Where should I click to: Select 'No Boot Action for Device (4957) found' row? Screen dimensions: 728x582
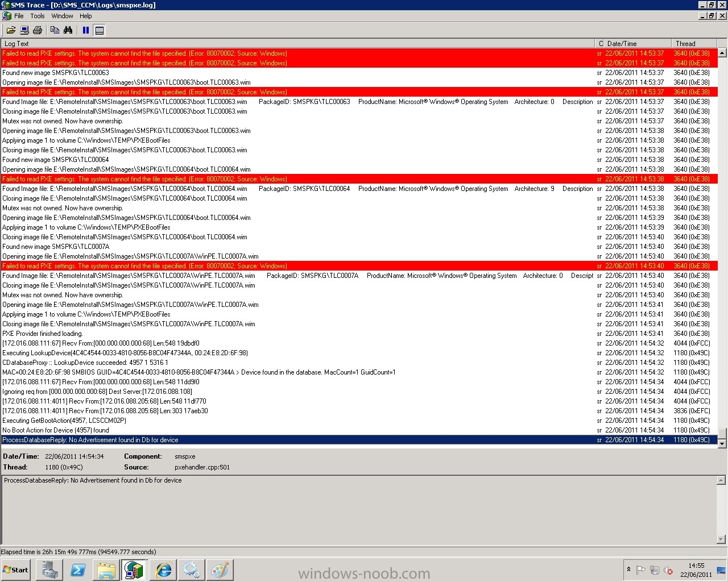(359, 430)
